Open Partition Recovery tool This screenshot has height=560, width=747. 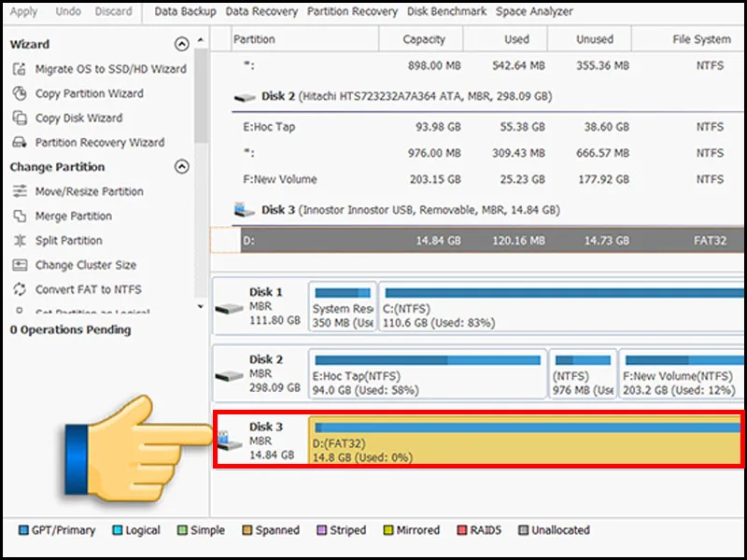(x=352, y=11)
